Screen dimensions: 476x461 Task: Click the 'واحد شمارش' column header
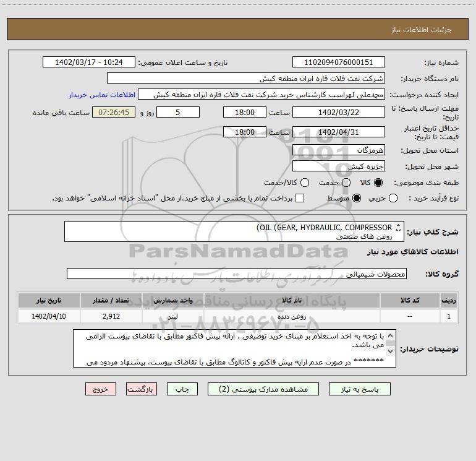click(x=172, y=300)
